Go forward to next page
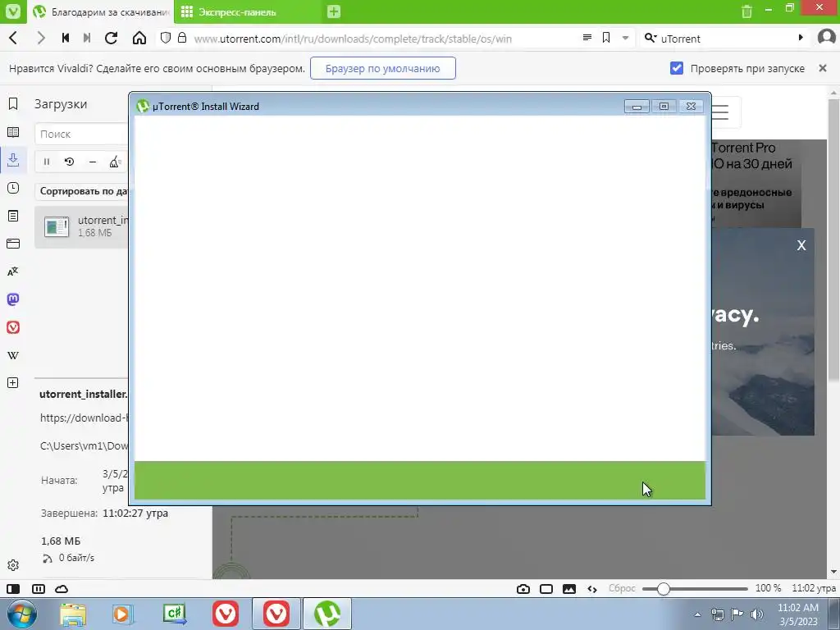 [40, 38]
